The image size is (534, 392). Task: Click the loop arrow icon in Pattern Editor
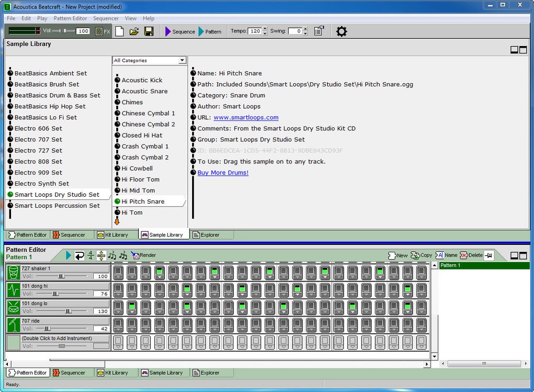click(80, 255)
